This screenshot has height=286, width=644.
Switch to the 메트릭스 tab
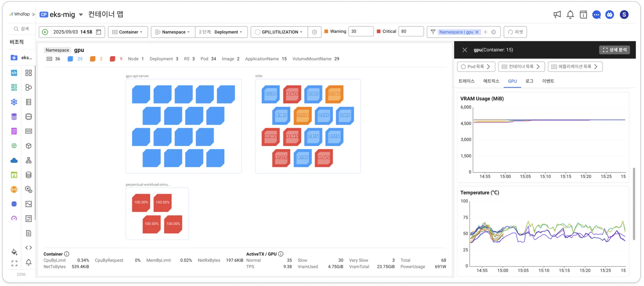491,81
